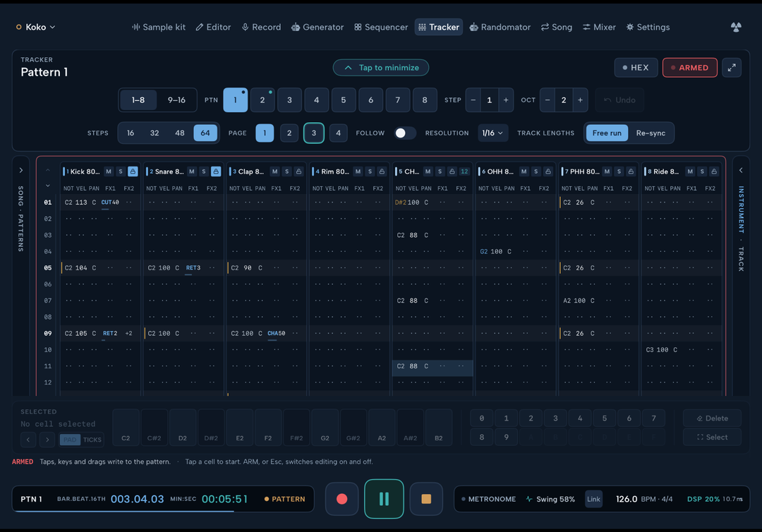The width and height of the screenshot is (762, 532).
Task: Raise octave with plus button
Action: coord(580,100)
